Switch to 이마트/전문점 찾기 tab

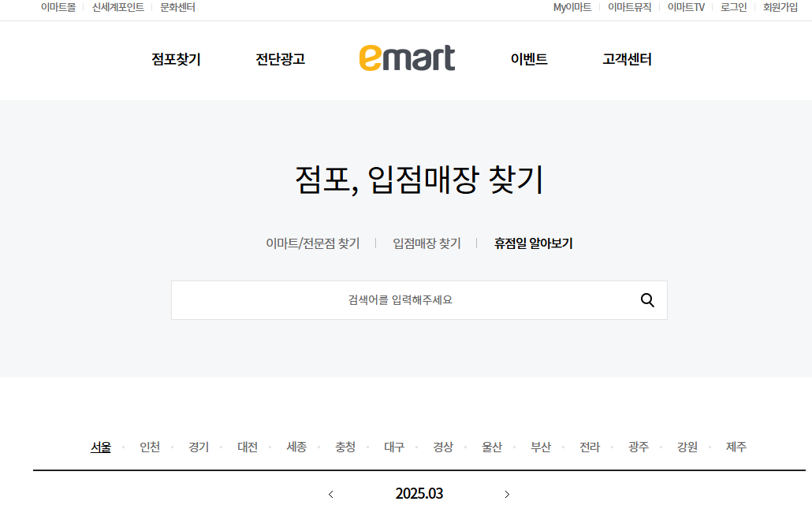point(313,243)
